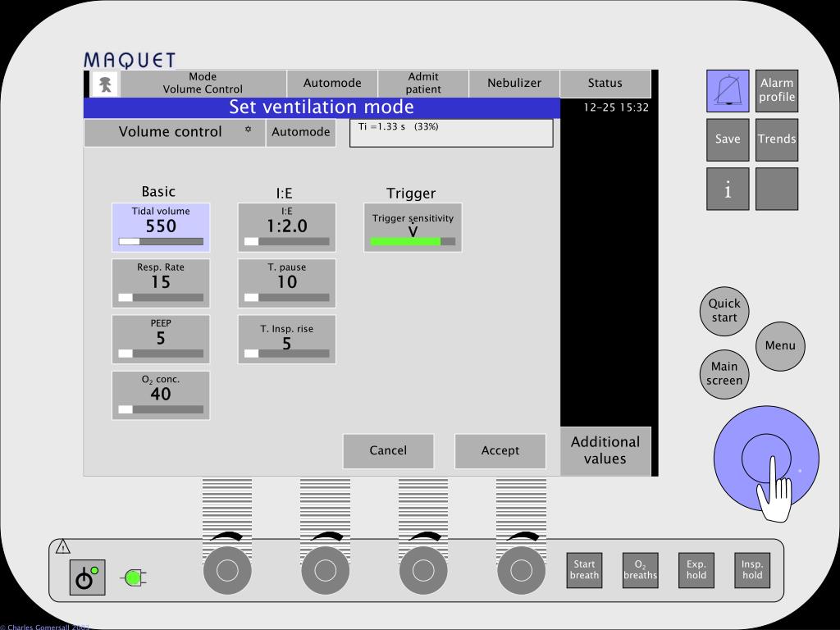Viewport: 840px width, 630px height.
Task: Open the Status menu
Action: point(605,83)
